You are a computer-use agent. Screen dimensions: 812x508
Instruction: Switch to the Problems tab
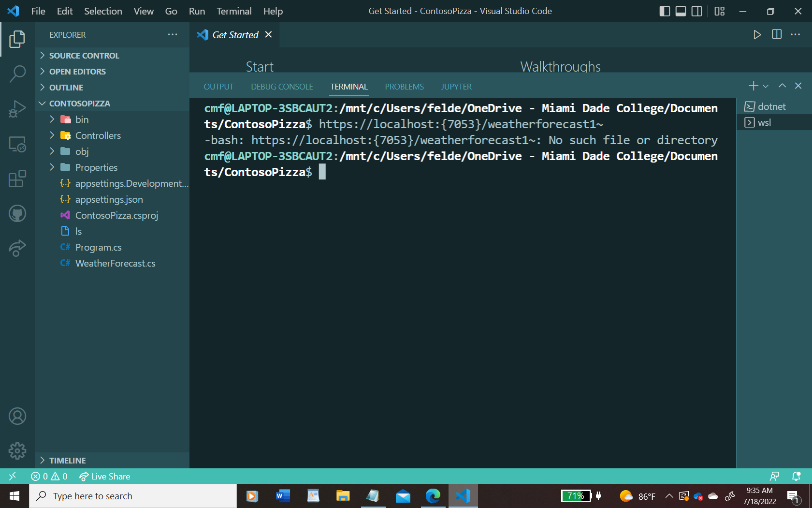click(x=404, y=87)
